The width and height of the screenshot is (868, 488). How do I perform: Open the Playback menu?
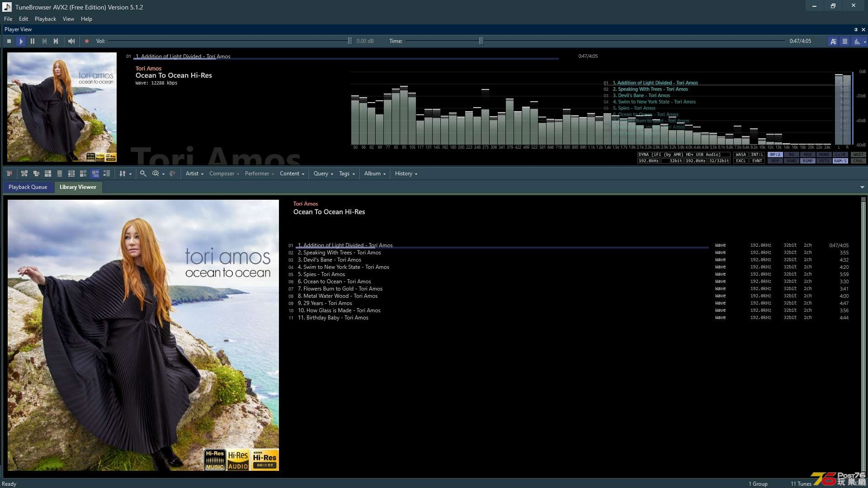[45, 19]
